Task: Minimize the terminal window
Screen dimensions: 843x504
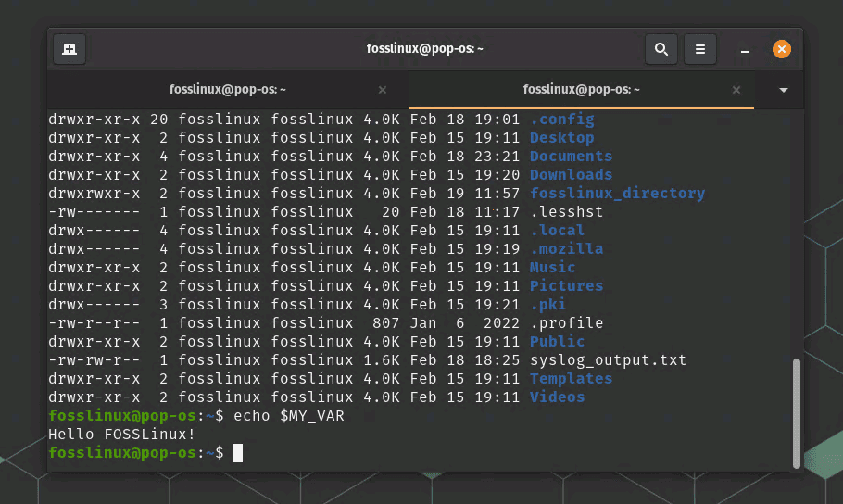Action: tap(745, 51)
